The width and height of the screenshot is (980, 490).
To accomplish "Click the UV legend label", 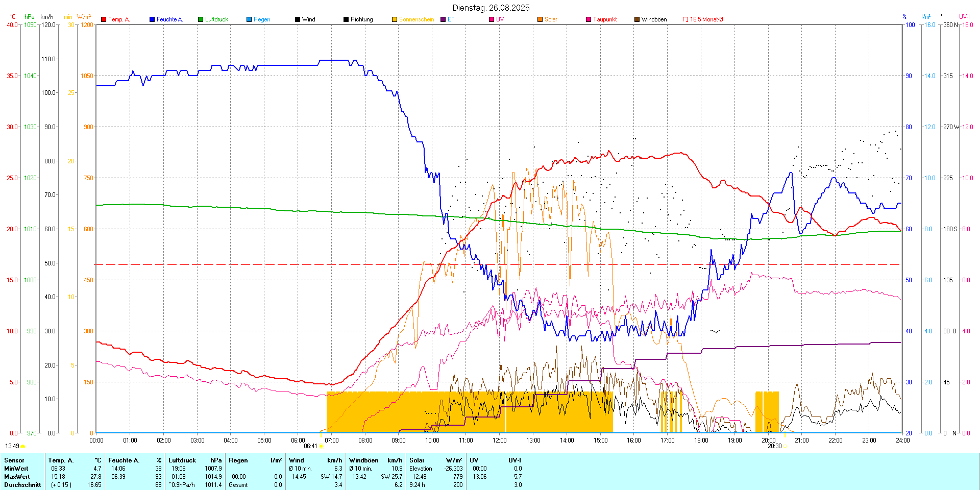I will point(500,19).
